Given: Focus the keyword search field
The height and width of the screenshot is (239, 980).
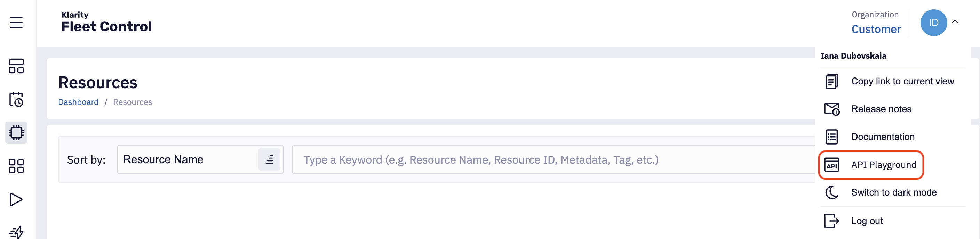Looking at the screenshot, I should [x=553, y=159].
